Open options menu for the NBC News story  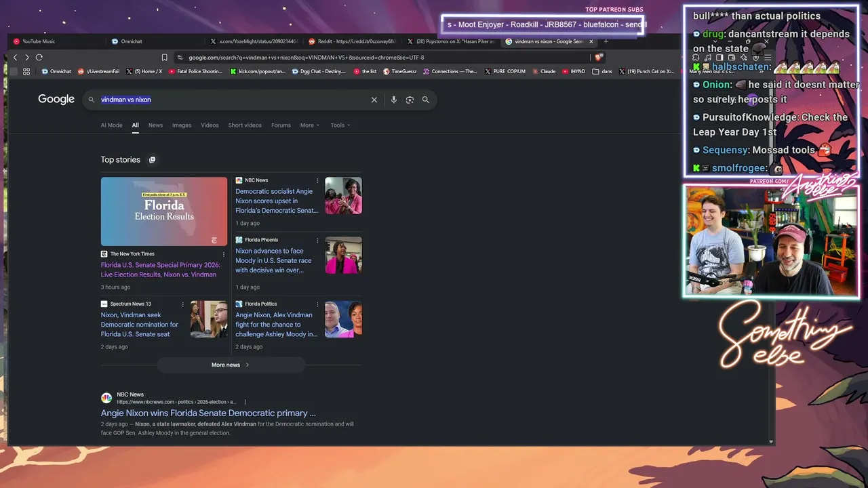point(317,180)
